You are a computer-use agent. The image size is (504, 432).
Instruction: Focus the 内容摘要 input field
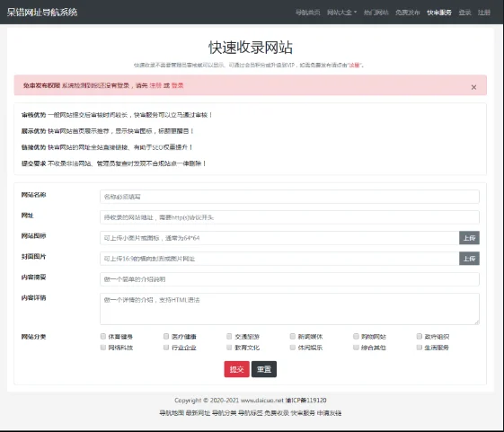[289, 279]
